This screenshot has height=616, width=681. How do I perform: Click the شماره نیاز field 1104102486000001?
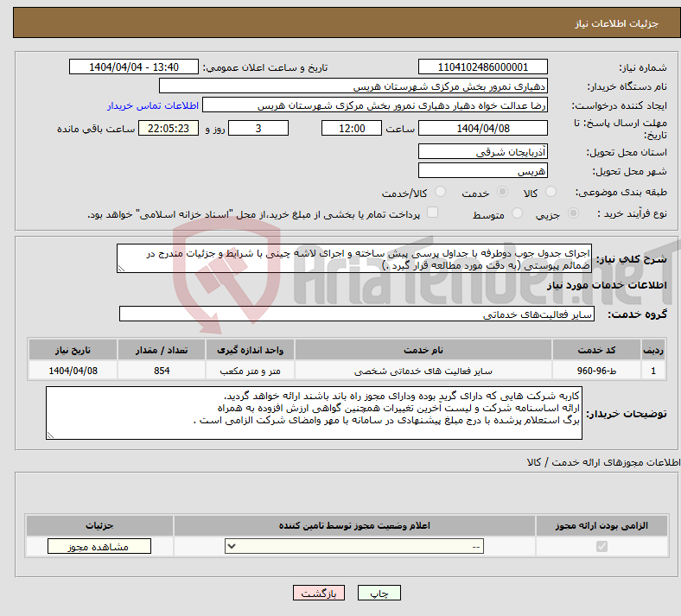(482, 67)
